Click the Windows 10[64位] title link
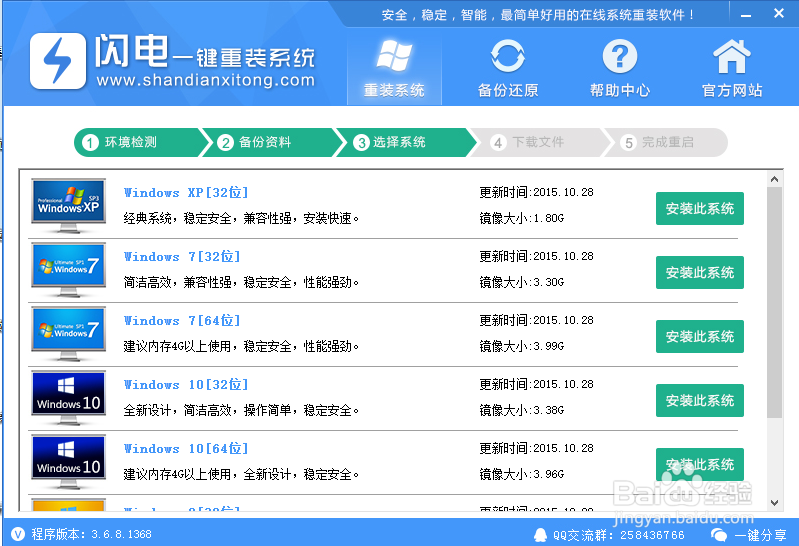Viewport: 799px width, 546px height. click(186, 449)
